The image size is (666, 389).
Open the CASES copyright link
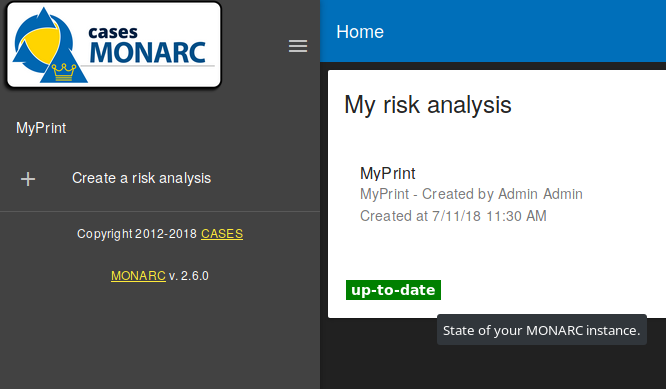[x=222, y=234]
